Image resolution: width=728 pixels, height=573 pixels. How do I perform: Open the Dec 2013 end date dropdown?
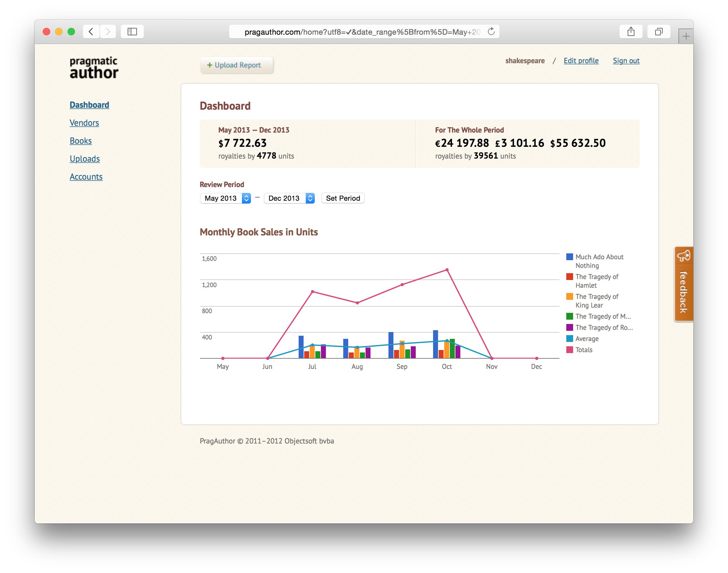(289, 198)
